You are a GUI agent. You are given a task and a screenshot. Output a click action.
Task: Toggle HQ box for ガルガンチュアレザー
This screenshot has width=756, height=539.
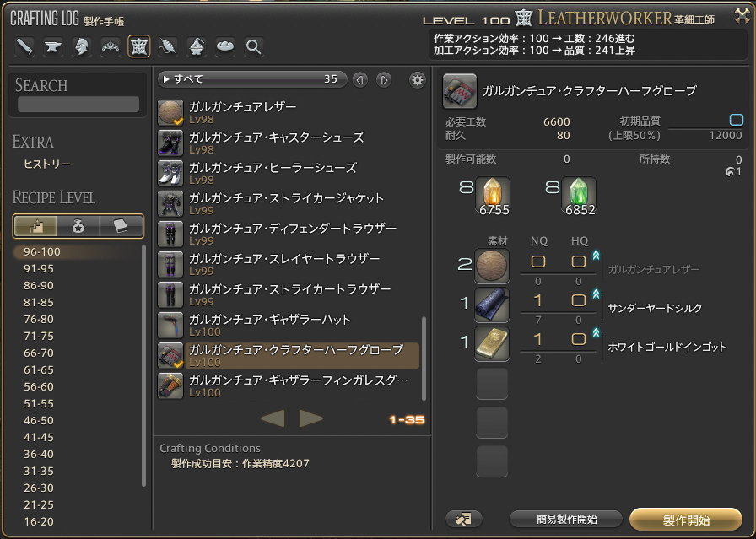point(579,261)
